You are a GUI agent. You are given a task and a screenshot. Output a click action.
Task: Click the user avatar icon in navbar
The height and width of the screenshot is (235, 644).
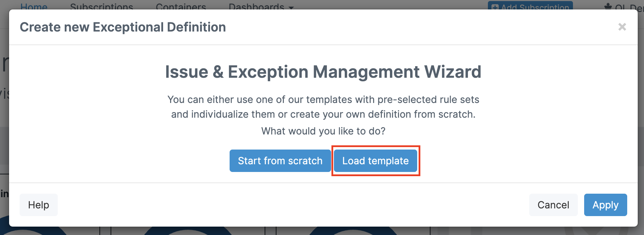click(608, 6)
